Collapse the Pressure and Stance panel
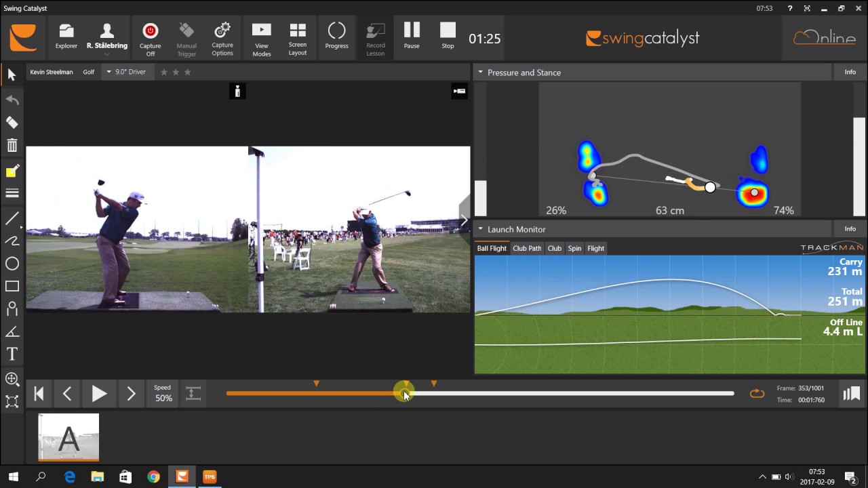 [x=480, y=73]
